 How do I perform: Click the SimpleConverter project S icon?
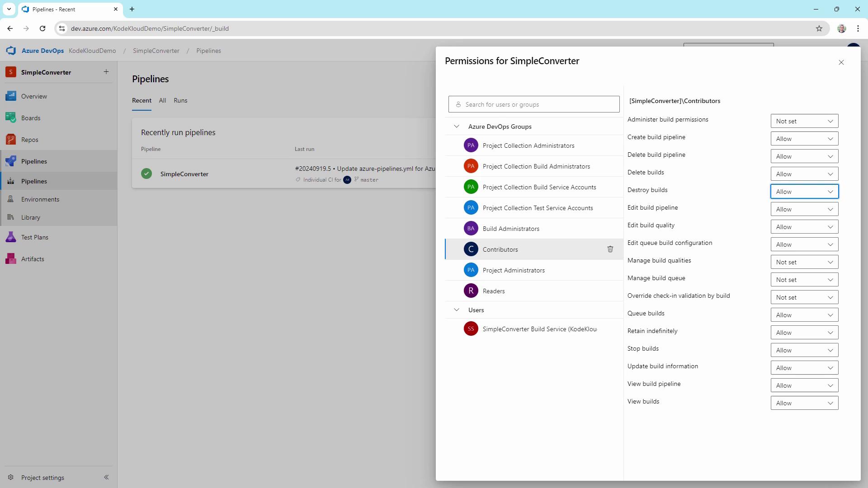11,72
